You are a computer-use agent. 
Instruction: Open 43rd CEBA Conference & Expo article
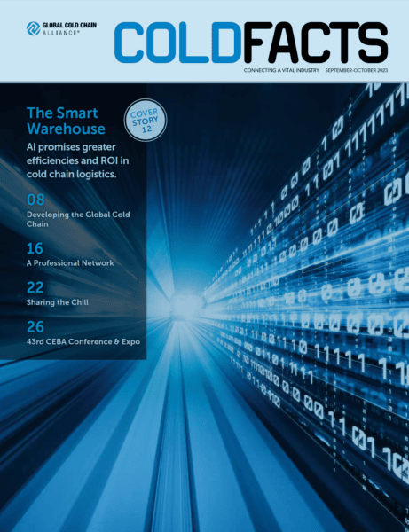(x=83, y=341)
